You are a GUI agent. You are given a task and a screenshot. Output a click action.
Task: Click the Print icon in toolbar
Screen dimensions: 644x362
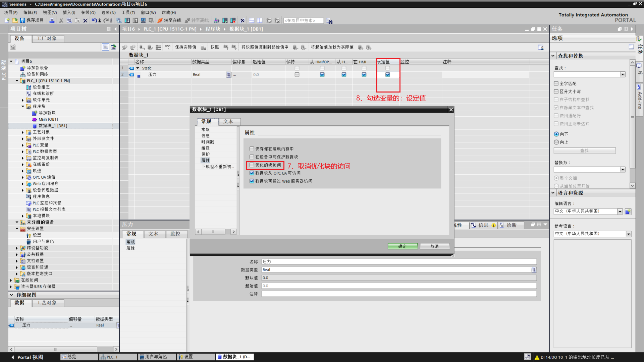click(52, 20)
